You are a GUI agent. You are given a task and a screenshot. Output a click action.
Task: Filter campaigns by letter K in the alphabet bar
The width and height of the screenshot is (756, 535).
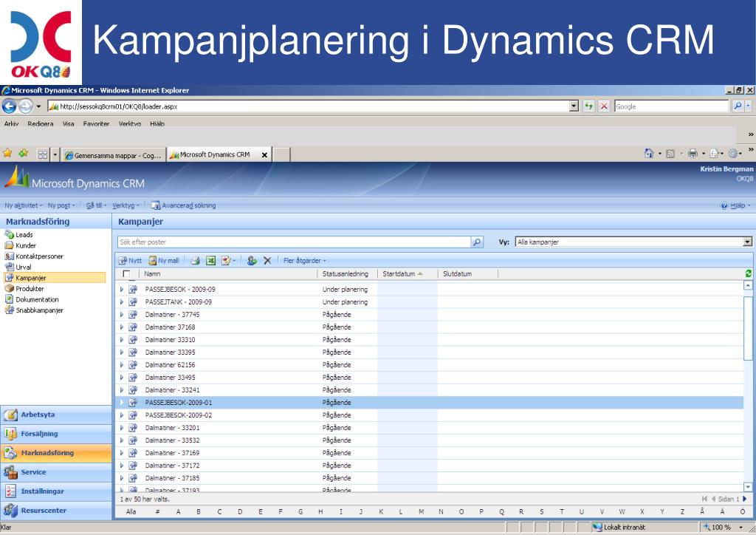pos(381,512)
